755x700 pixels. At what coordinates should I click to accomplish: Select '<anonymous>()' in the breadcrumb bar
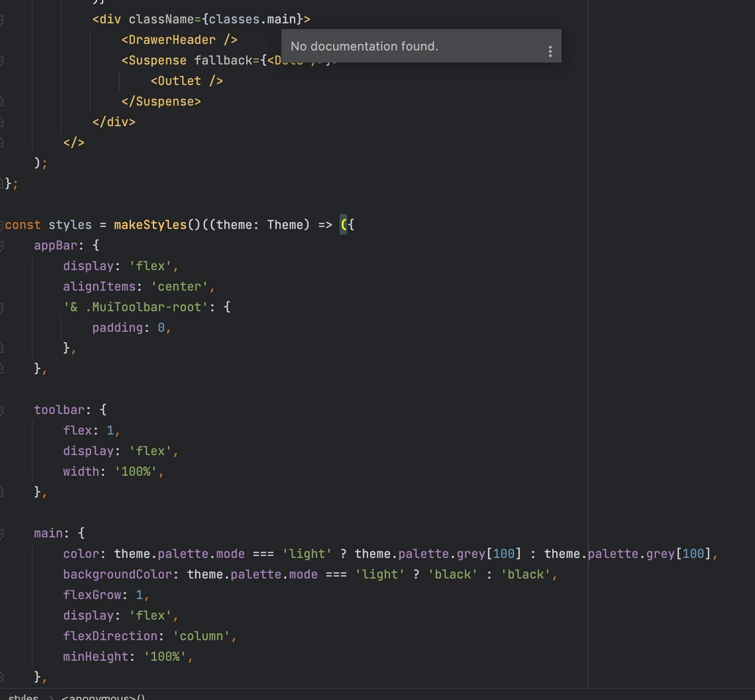103,697
